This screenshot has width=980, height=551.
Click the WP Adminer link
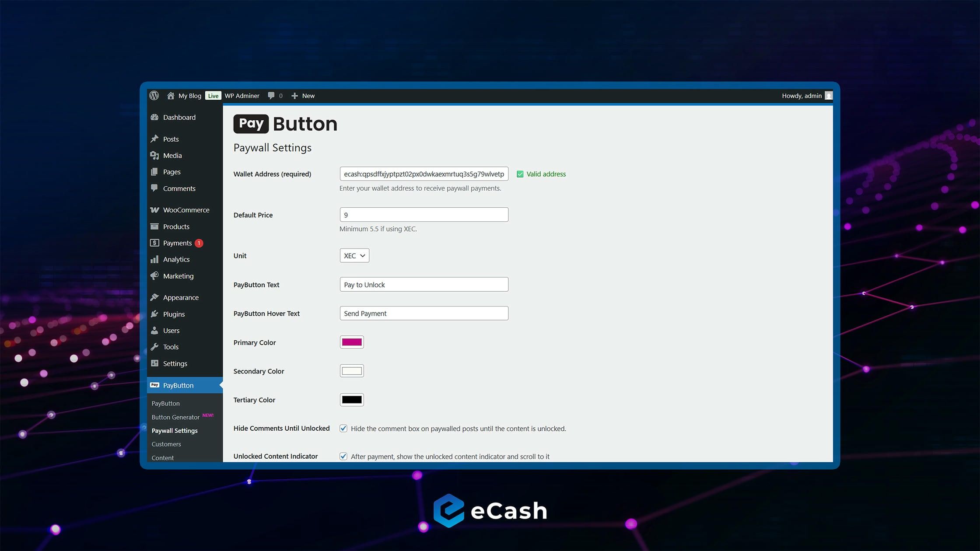tap(242, 95)
